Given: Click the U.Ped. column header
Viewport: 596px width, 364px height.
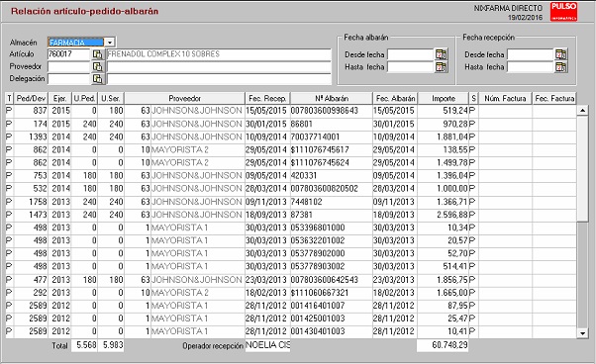Looking at the screenshot, I should 84,98.
